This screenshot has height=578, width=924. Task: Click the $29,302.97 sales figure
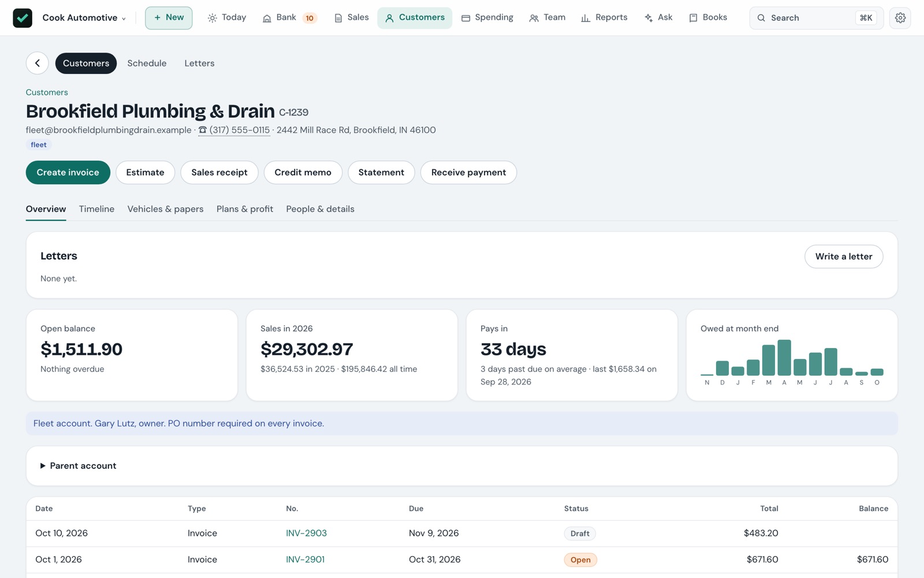[x=307, y=349]
